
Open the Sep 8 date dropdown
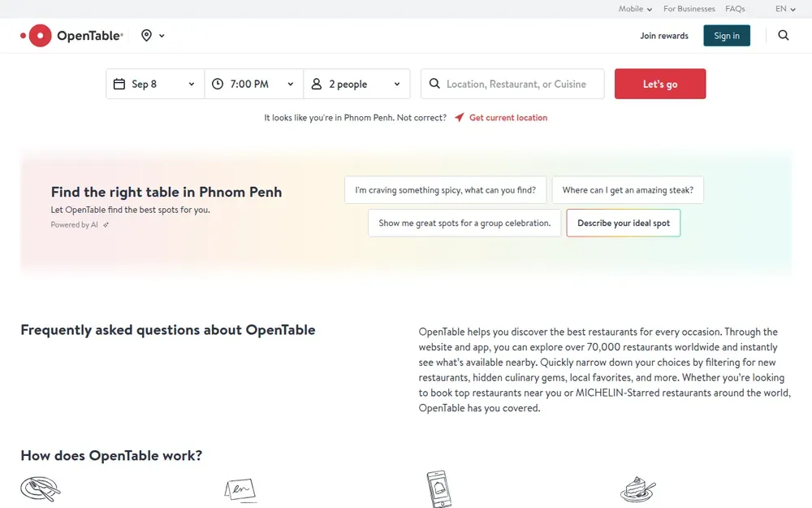[155, 84]
